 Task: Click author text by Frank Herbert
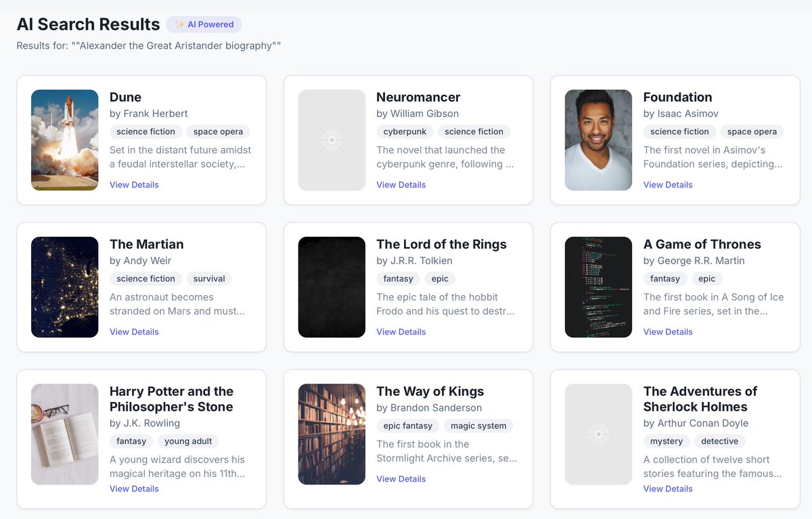[x=149, y=114]
